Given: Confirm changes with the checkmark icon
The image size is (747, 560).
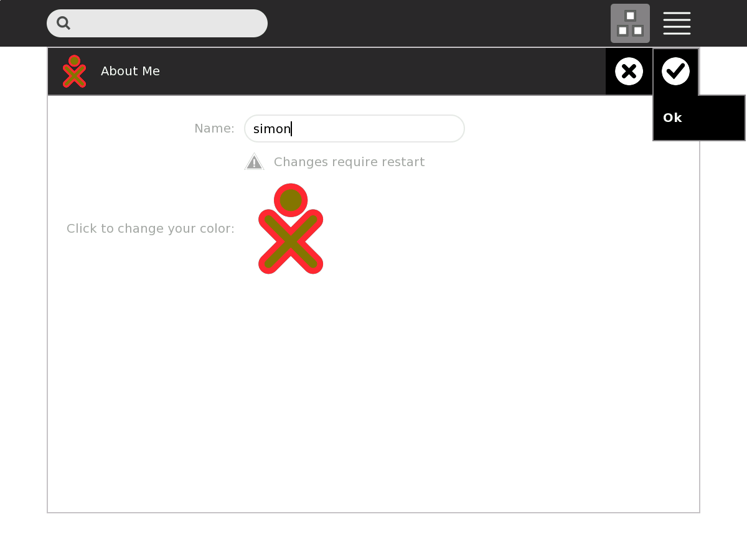Looking at the screenshot, I should coord(675,72).
